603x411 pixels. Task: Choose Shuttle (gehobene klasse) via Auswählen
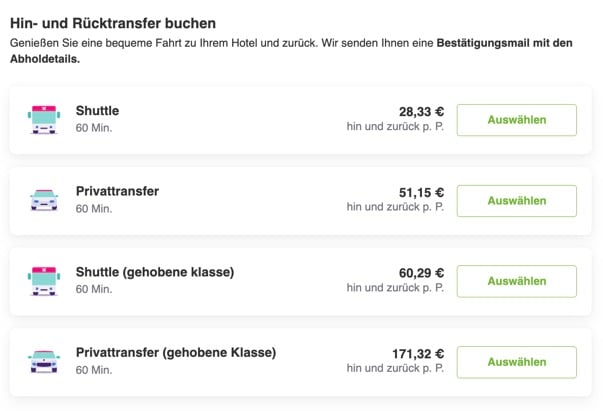point(516,281)
